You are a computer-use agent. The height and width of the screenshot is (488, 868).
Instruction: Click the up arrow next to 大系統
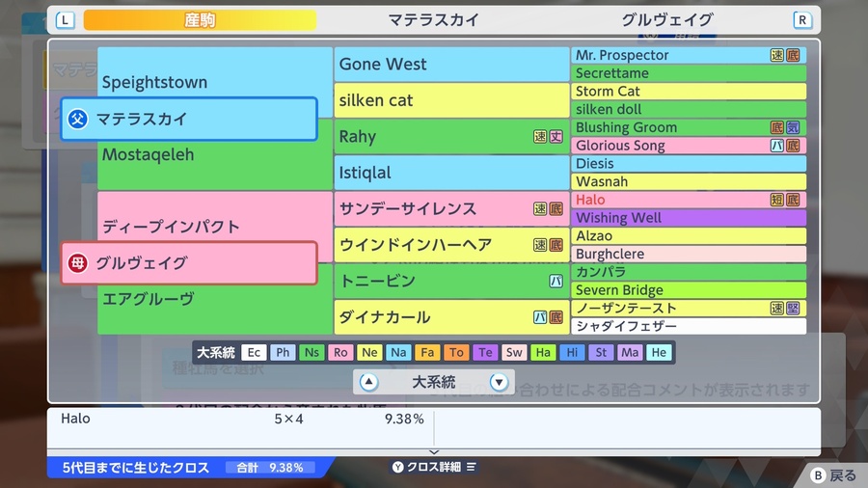(x=368, y=382)
